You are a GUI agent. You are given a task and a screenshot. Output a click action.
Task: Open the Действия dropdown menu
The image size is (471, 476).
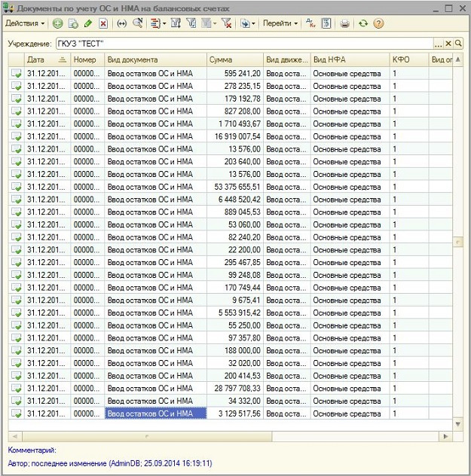pyautogui.click(x=24, y=24)
